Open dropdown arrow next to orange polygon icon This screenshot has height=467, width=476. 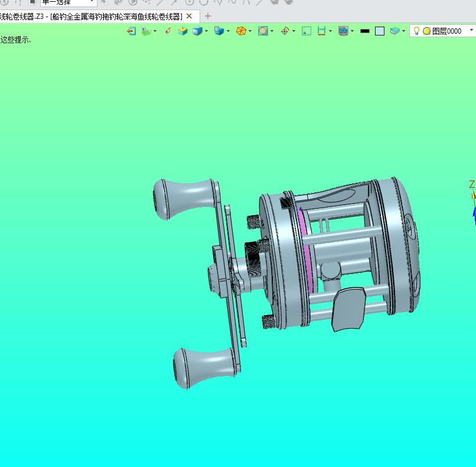click(x=250, y=31)
